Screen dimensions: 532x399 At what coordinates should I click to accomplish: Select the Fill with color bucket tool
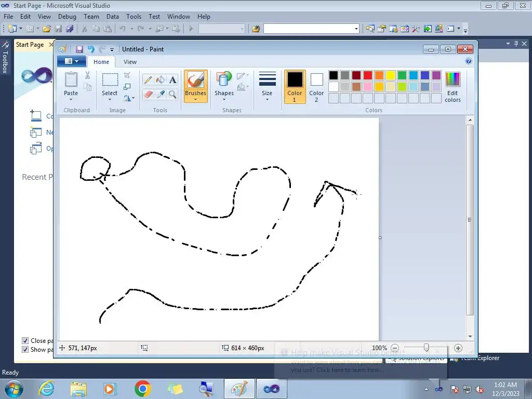[x=161, y=79]
